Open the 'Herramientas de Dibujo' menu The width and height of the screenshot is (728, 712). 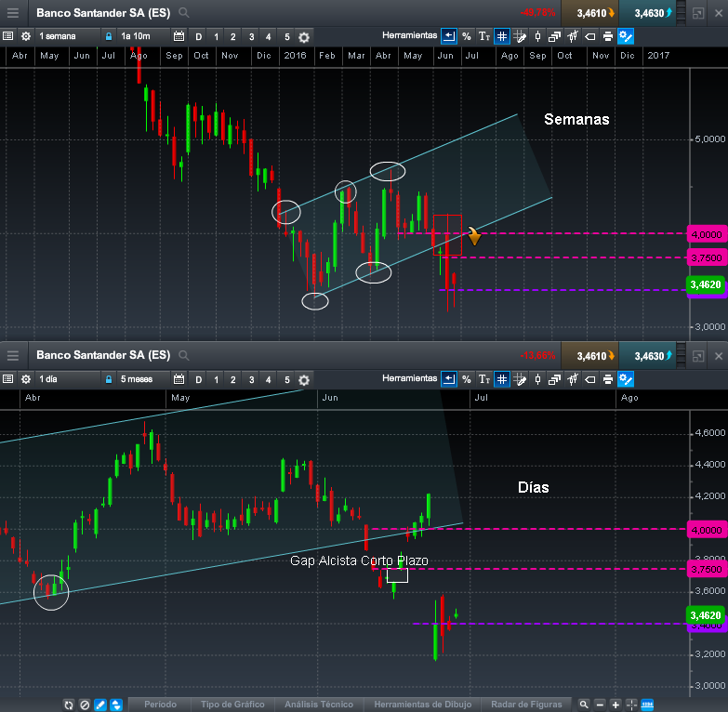point(422,705)
